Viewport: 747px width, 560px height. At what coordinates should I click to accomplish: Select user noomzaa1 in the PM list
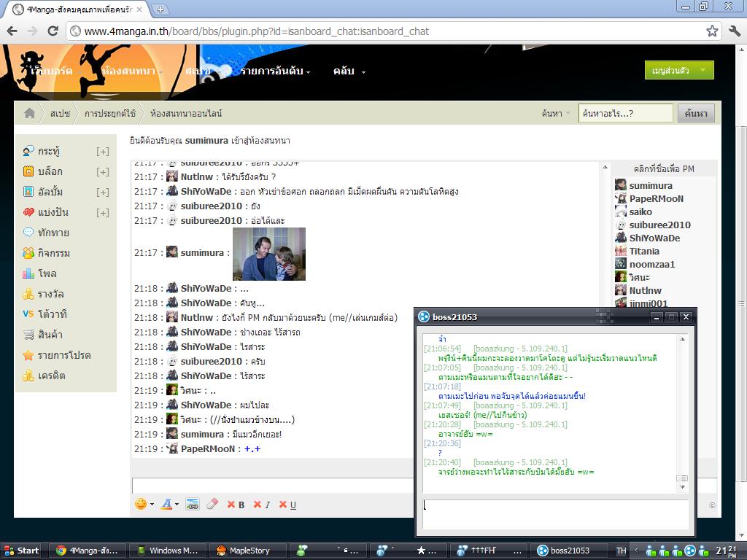point(652,264)
